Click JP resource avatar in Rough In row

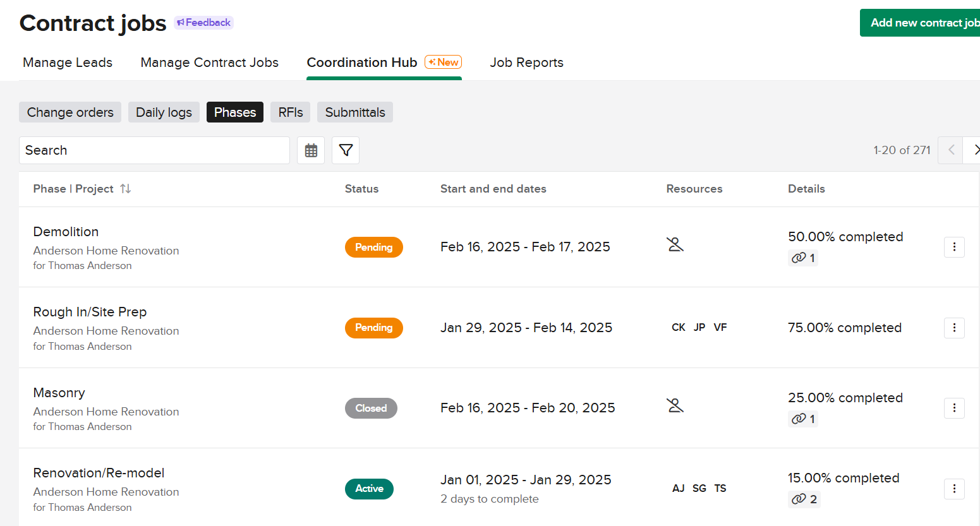699,327
